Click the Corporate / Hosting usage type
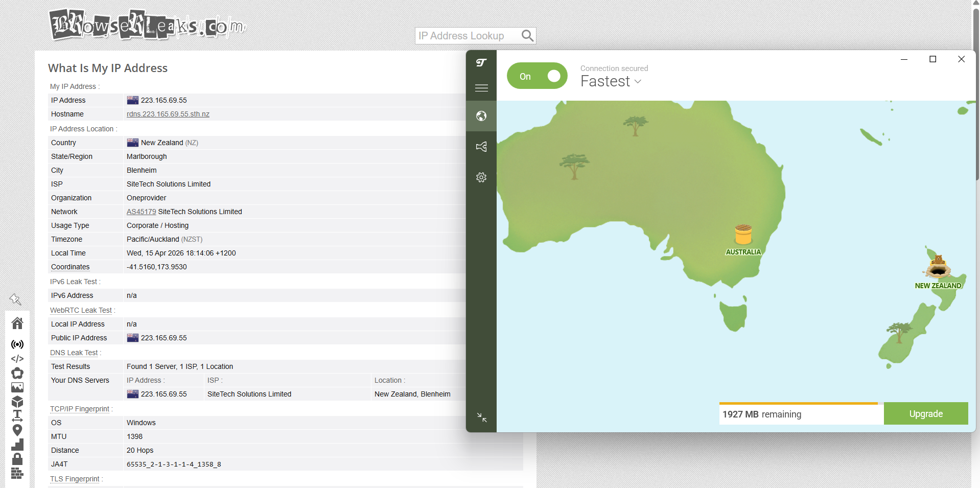 pos(157,225)
